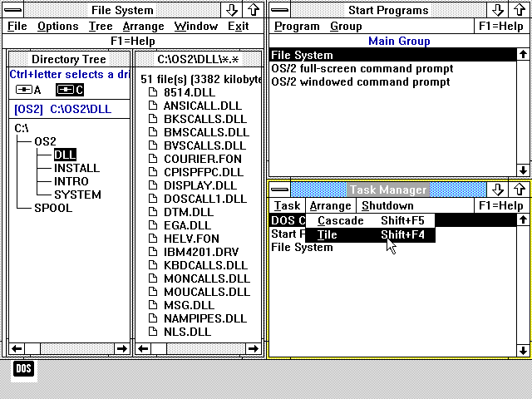Click F1=Help in Task Manager
This screenshot has height=399, width=532.
click(500, 205)
